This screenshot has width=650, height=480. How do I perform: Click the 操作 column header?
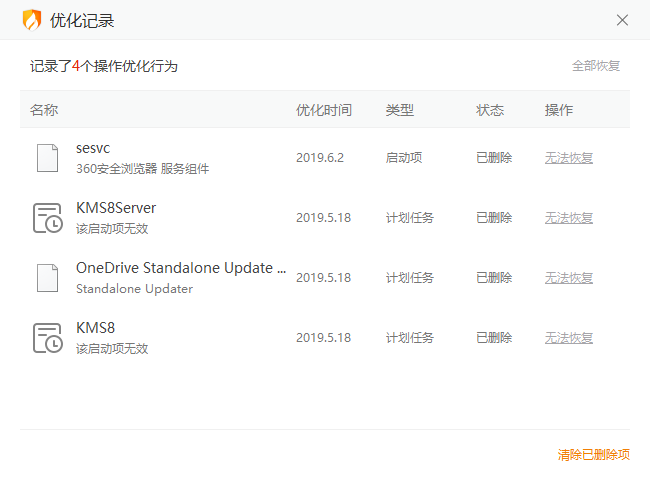pyautogui.click(x=558, y=110)
